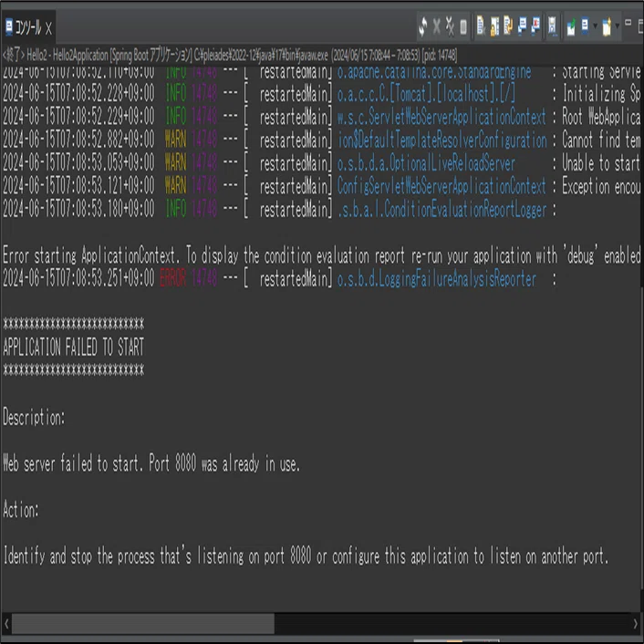This screenshot has width=644, height=644.
Task: Click the WARN label at 07:08:53.121
Action: click(175, 186)
